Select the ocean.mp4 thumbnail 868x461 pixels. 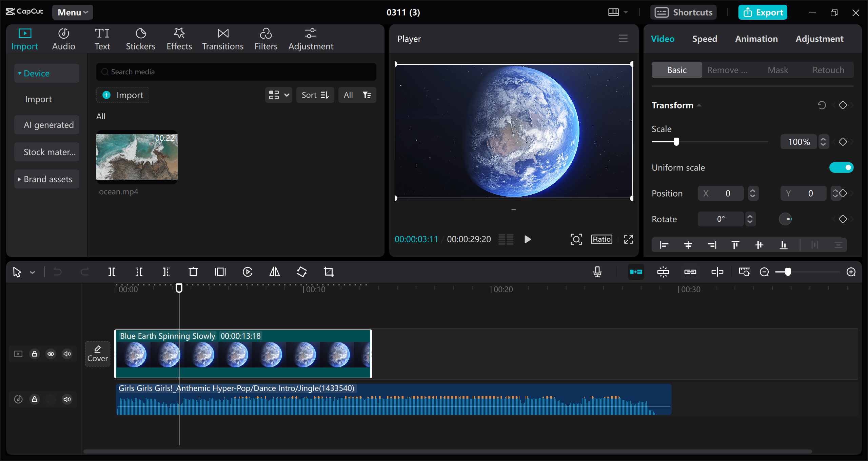point(137,157)
